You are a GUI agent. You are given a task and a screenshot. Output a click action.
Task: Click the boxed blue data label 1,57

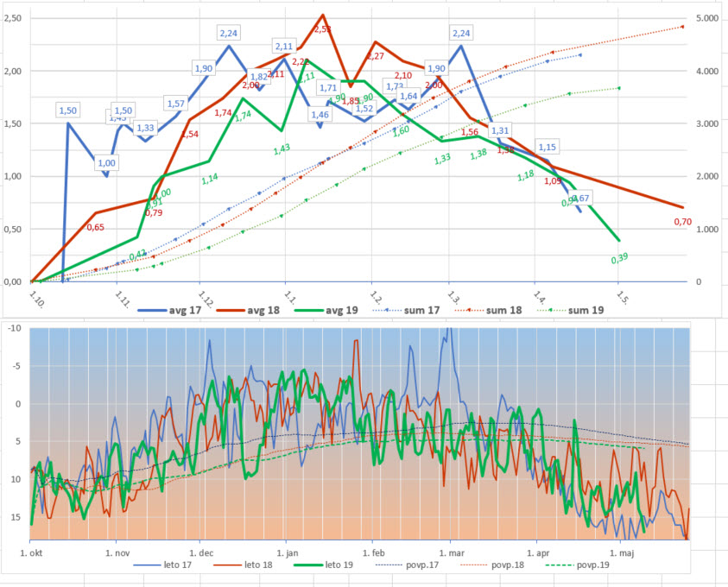(x=176, y=104)
